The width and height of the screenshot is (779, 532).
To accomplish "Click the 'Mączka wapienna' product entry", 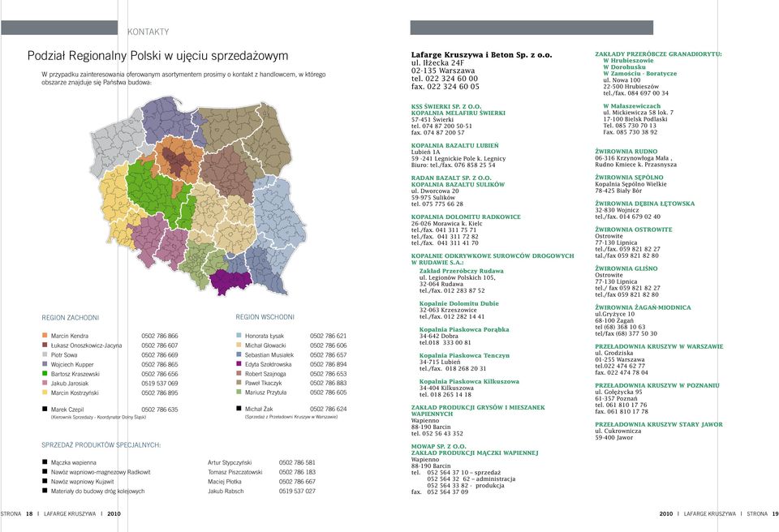I will pyautogui.click(x=74, y=462).
